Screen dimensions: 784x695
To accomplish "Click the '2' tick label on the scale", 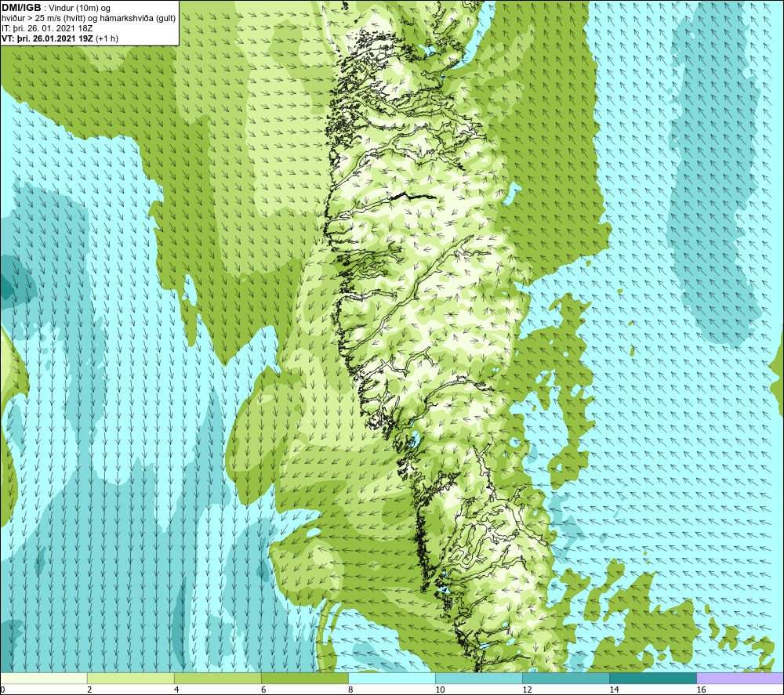I will click(x=89, y=690).
